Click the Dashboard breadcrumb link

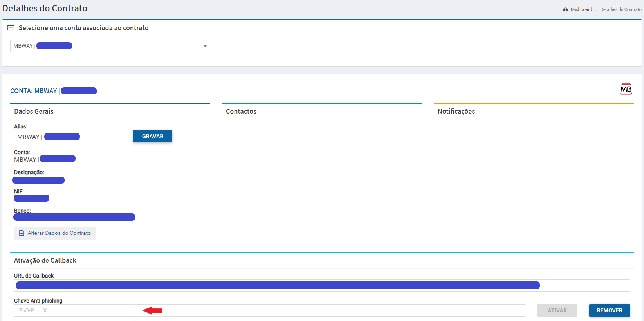(581, 9)
